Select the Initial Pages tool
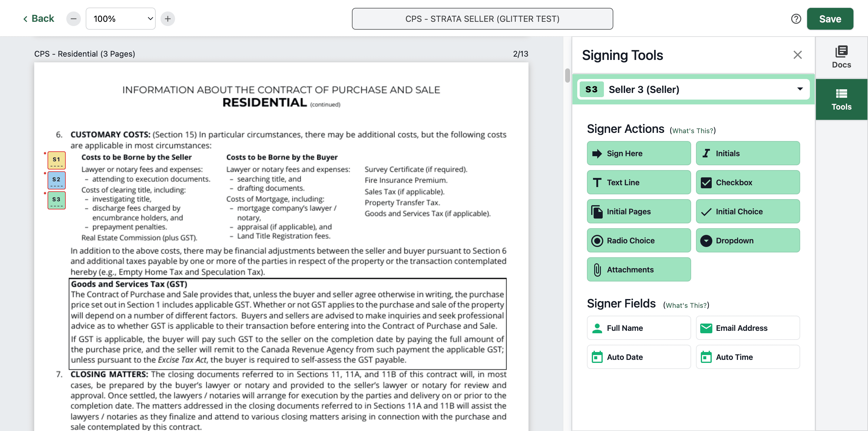The width and height of the screenshot is (868, 431). coord(638,212)
